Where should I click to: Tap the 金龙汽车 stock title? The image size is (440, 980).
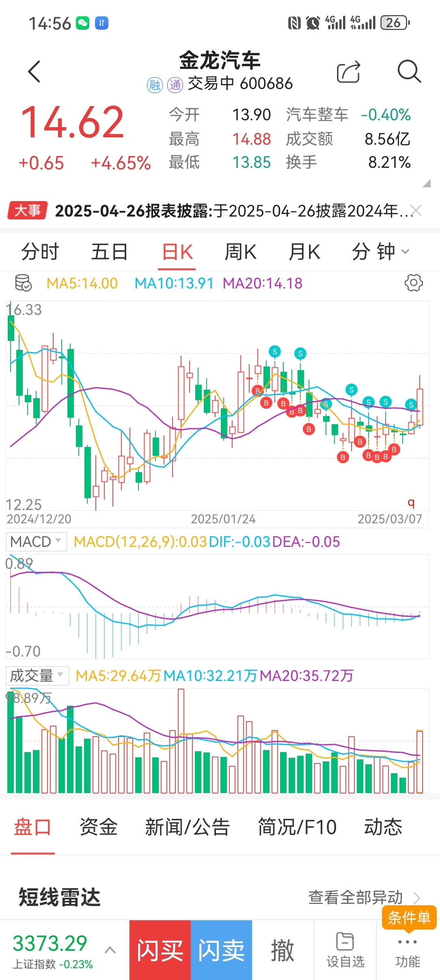(220, 61)
